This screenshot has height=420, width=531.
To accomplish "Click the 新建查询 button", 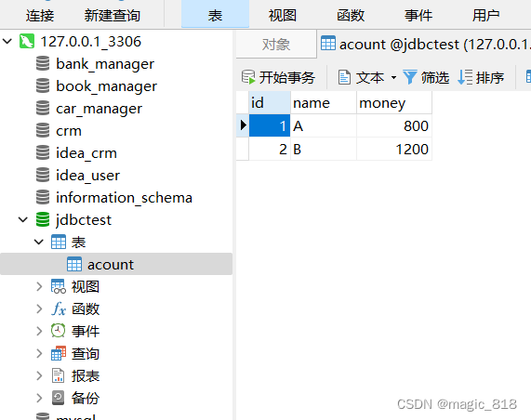I will click(x=113, y=15).
